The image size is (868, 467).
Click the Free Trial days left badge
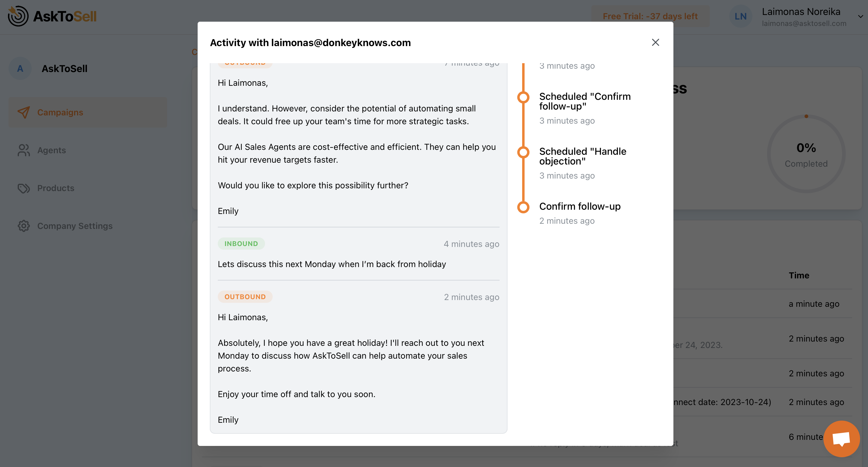[x=650, y=16]
